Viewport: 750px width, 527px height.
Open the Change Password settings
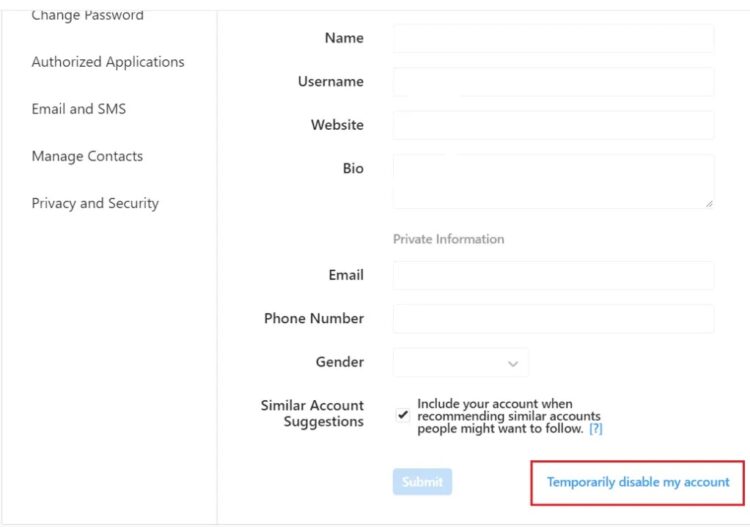point(88,15)
